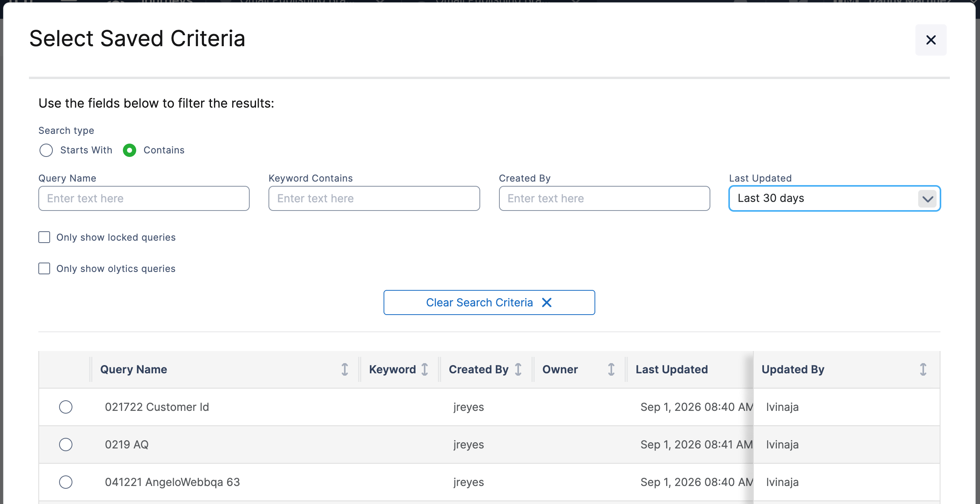The width and height of the screenshot is (980, 504).
Task: Click jreyes in the 0219 AQ row
Action: tap(468, 445)
